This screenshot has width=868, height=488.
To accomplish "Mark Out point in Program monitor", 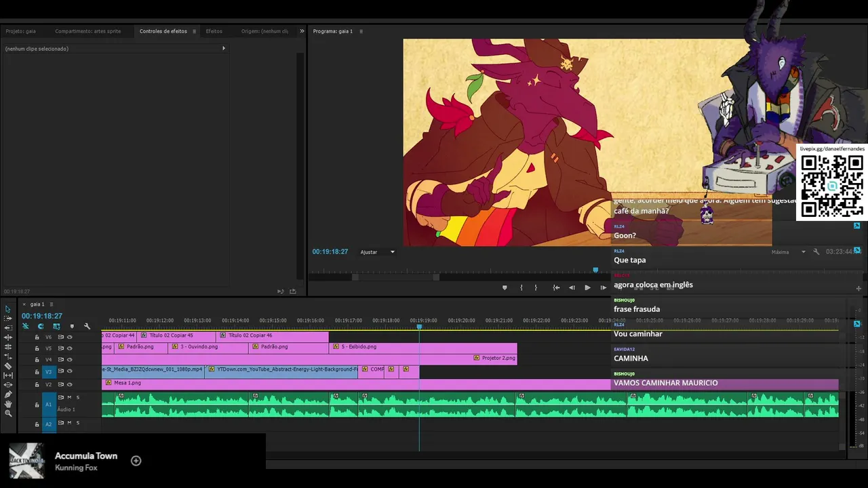I will pyautogui.click(x=536, y=287).
